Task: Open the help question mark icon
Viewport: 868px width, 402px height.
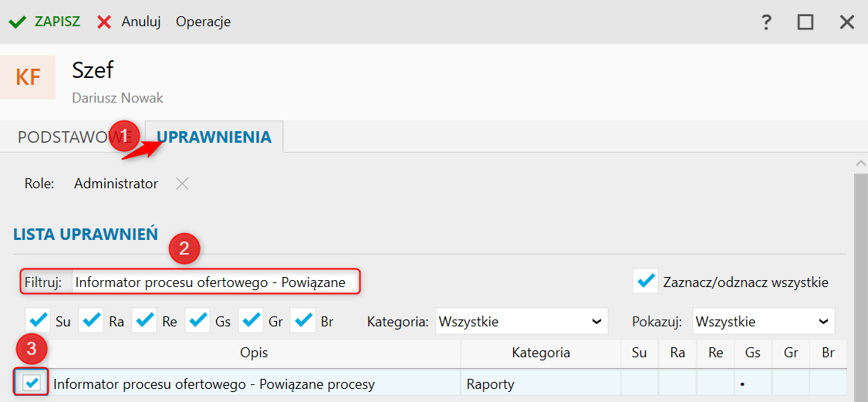Action: click(x=766, y=22)
